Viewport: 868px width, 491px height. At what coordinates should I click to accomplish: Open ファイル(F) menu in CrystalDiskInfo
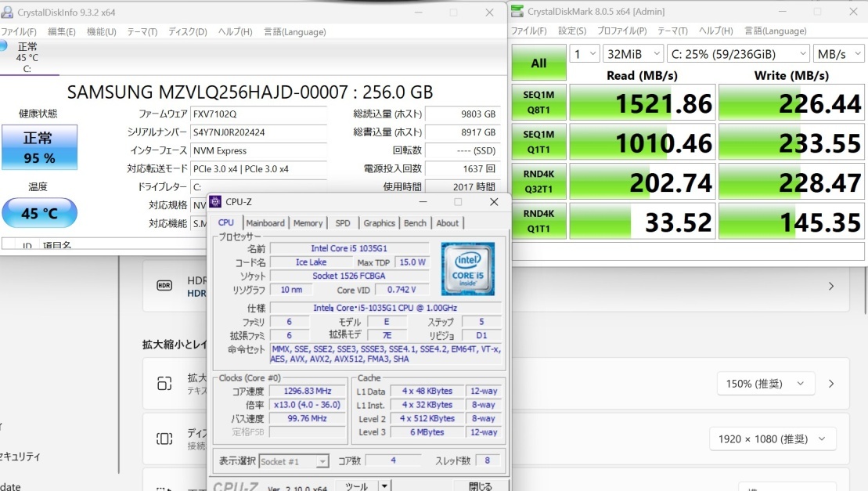tap(18, 31)
